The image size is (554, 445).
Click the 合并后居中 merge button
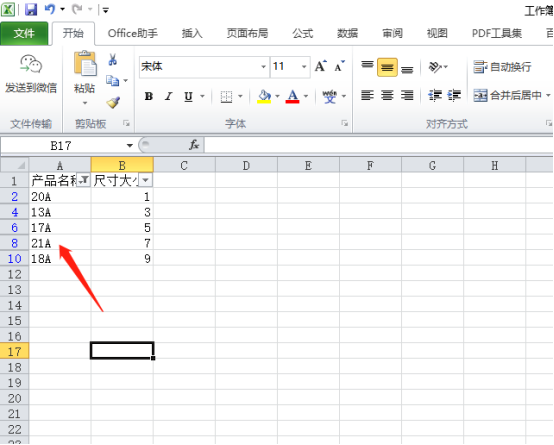point(508,95)
